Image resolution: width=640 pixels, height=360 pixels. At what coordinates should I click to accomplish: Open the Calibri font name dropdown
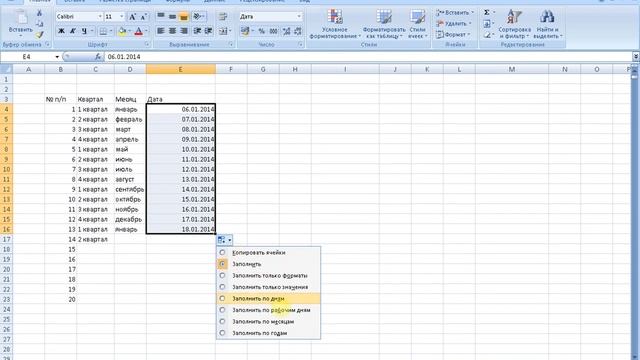tap(100, 17)
